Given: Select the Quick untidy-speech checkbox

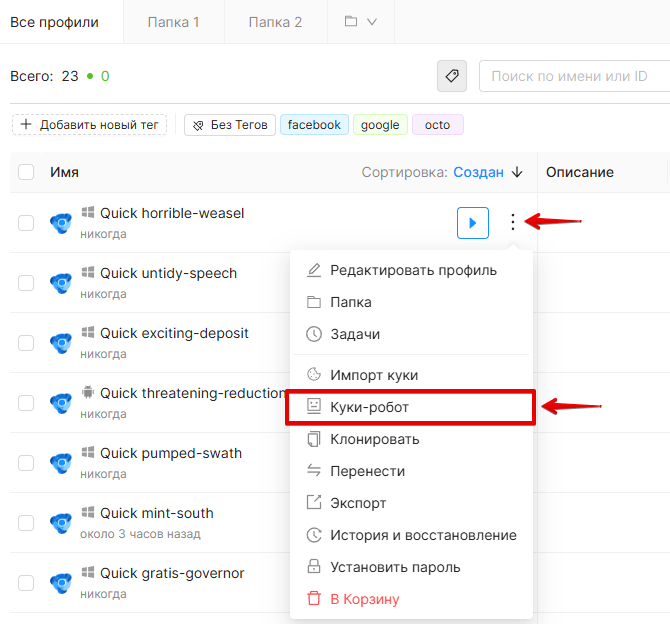Looking at the screenshot, I should tap(26, 283).
